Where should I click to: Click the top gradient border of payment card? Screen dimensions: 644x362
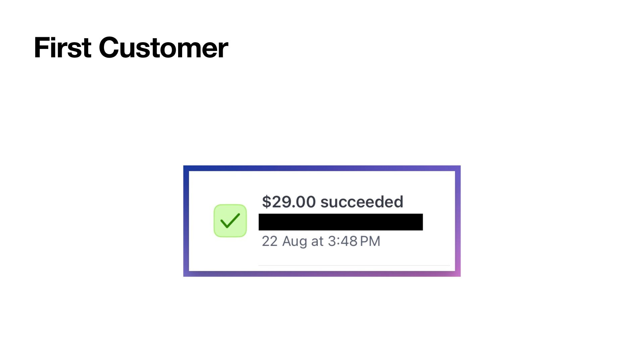click(322, 168)
